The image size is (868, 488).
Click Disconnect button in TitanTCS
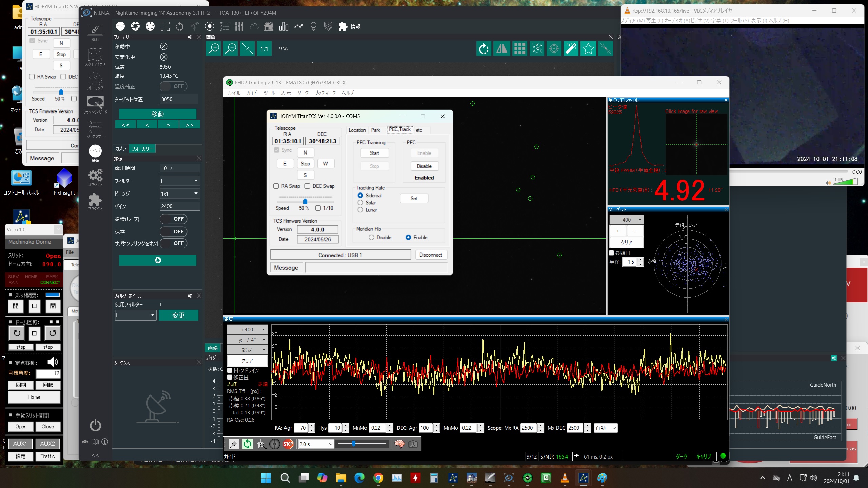point(431,255)
